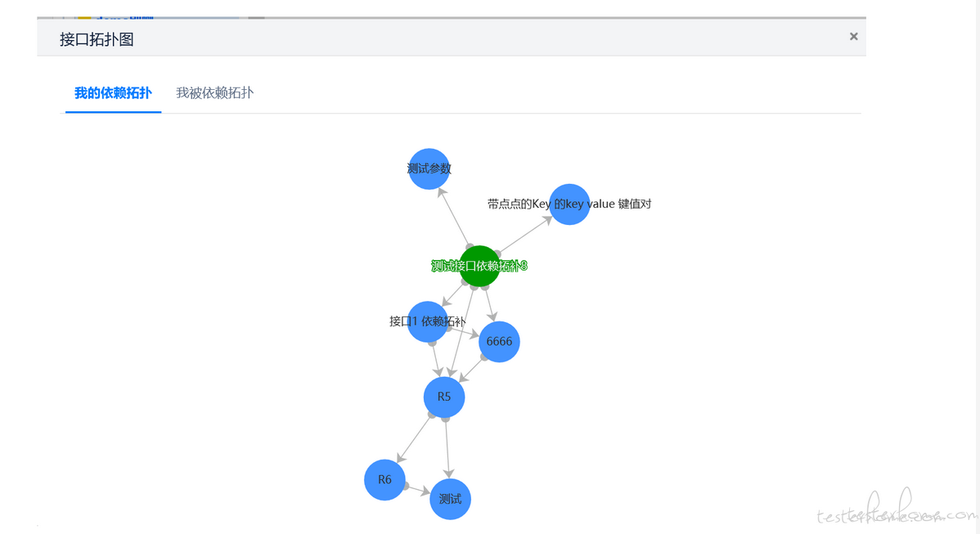The width and height of the screenshot is (980, 534).
Task: Click the bottom 测试 node
Action: tap(450, 499)
